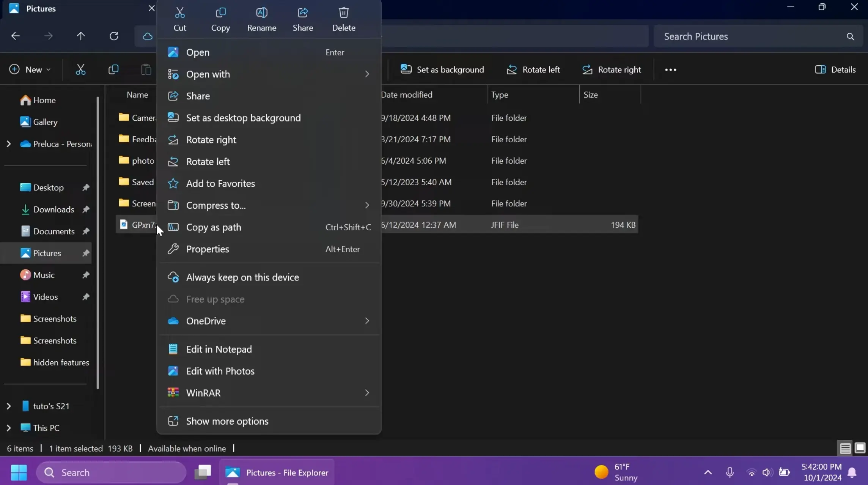Open weather widget 61°F Sunny
The image size is (868, 485).
pos(616,472)
